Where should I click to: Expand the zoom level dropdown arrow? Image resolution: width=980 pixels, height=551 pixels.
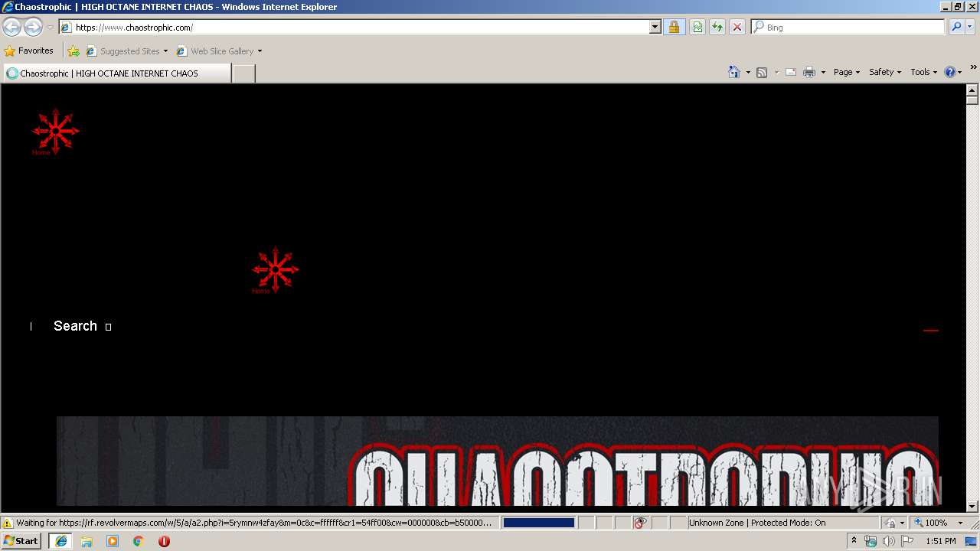click(960, 523)
